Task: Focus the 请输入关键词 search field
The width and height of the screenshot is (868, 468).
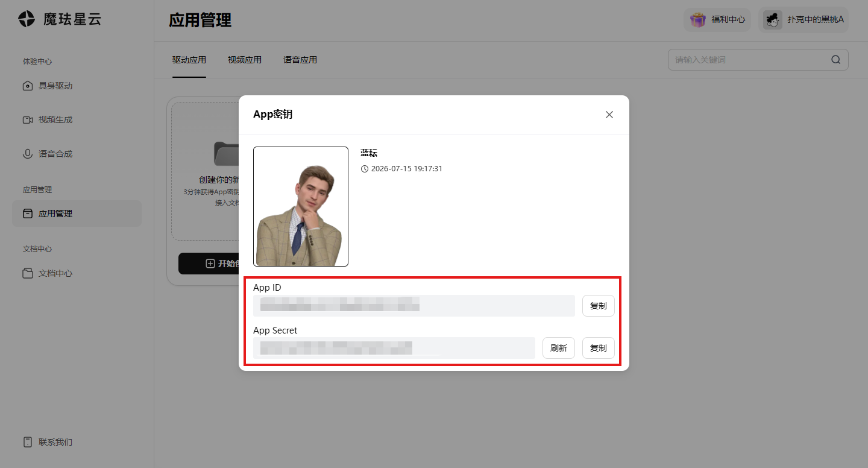Action: 758,60
